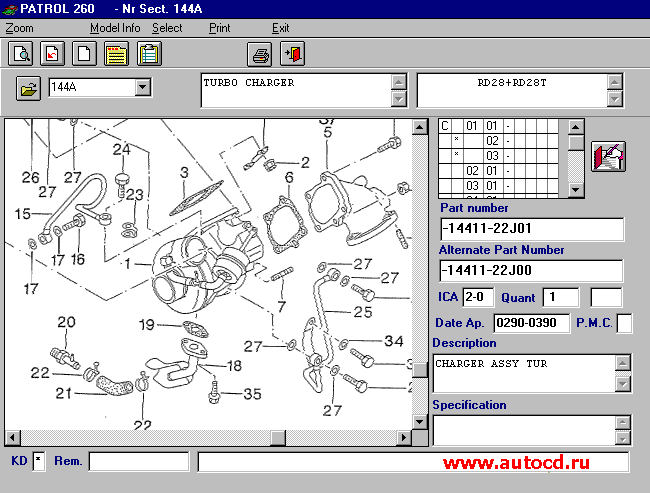Click the P.M.C. box
Image resolution: width=650 pixels, height=493 pixels.
click(624, 323)
